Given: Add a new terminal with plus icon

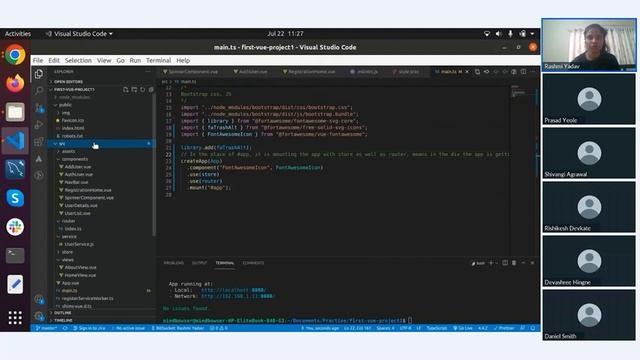Looking at the screenshot, I should tap(491, 263).
